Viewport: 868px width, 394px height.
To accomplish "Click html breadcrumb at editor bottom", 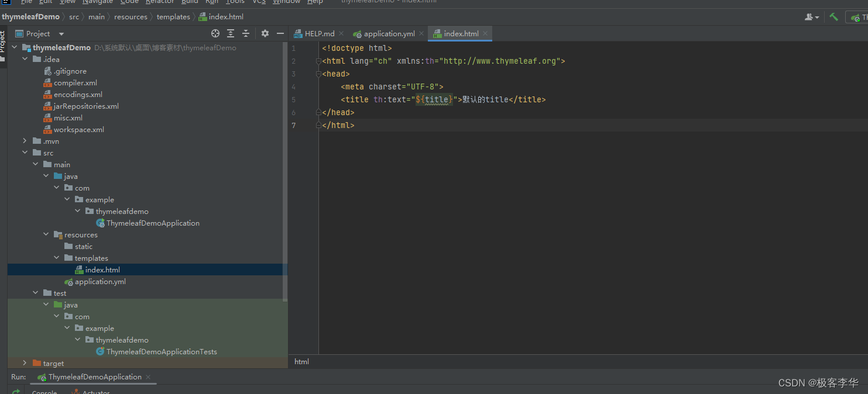I will click(301, 361).
